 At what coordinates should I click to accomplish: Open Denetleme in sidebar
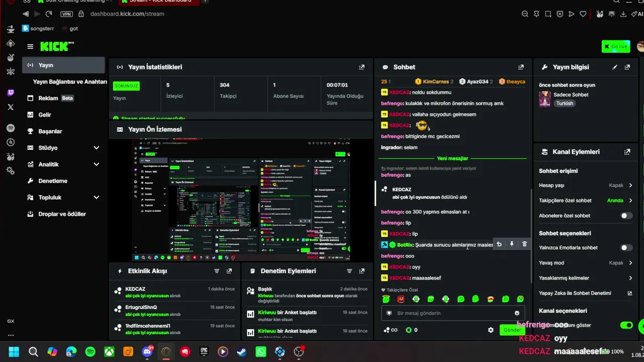pos(63,181)
